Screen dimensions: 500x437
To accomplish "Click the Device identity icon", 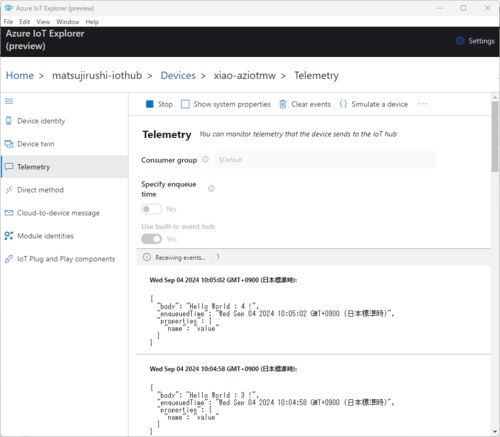I will point(9,121).
